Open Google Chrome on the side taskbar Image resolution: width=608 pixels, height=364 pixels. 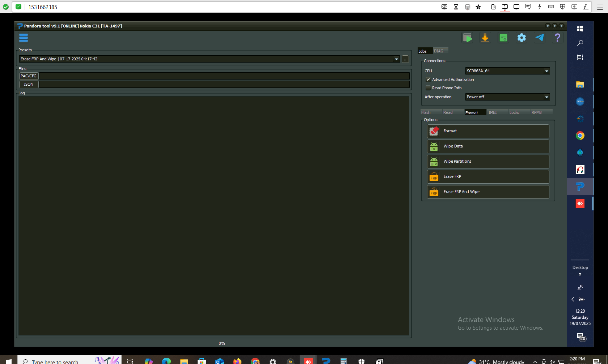tap(580, 136)
